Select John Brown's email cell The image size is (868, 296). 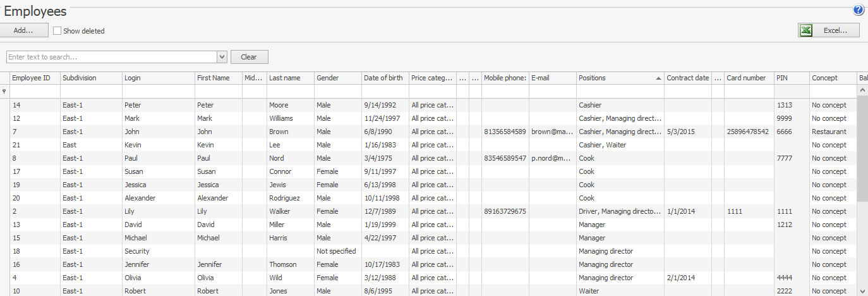click(553, 132)
